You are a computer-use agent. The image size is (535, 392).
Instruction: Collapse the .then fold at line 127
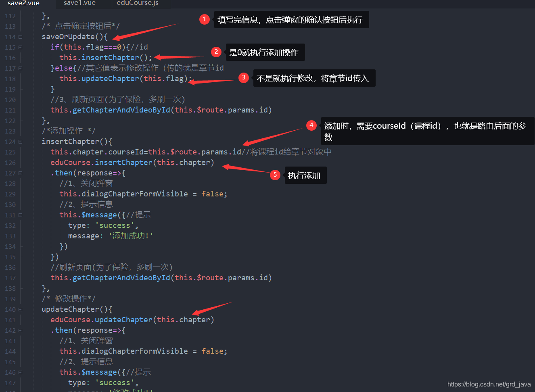click(20, 173)
